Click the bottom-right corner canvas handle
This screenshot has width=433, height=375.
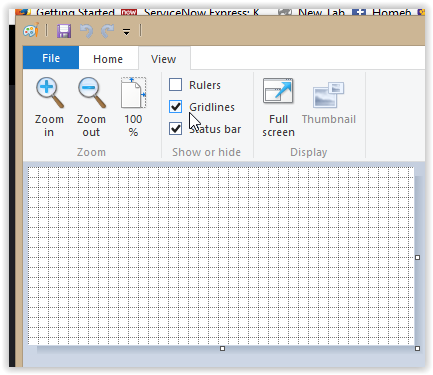pyautogui.click(x=417, y=349)
